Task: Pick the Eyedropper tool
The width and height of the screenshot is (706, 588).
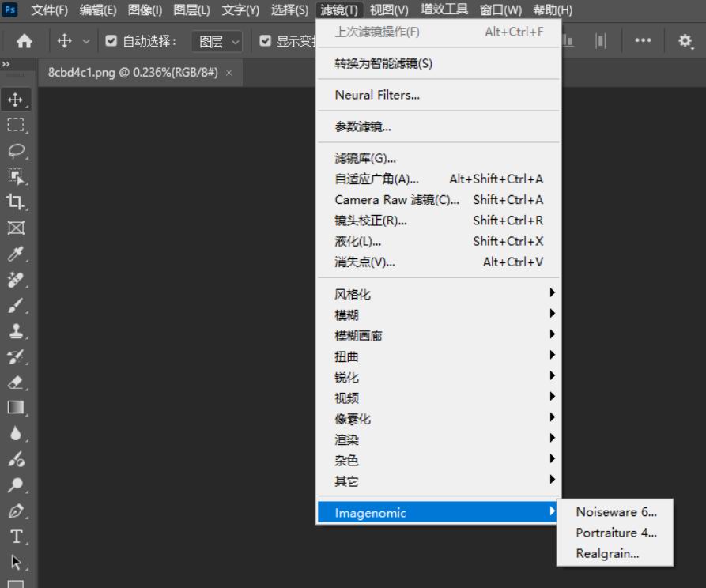Action: tap(16, 254)
